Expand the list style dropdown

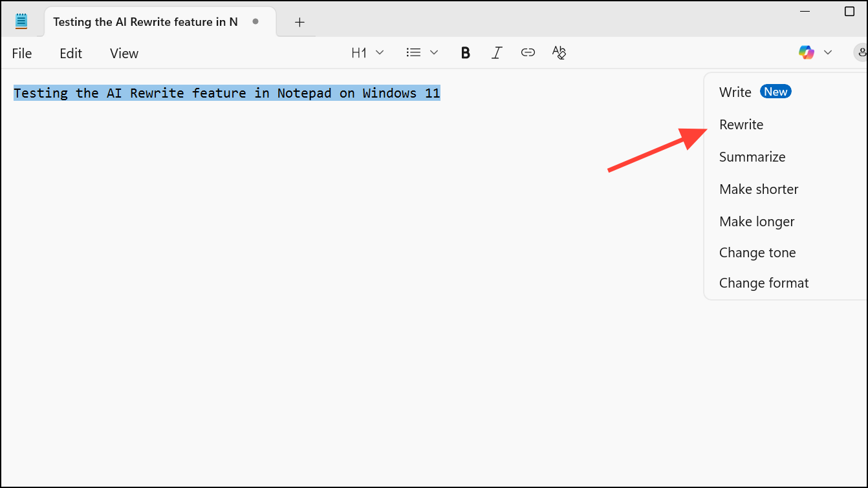[x=434, y=52]
